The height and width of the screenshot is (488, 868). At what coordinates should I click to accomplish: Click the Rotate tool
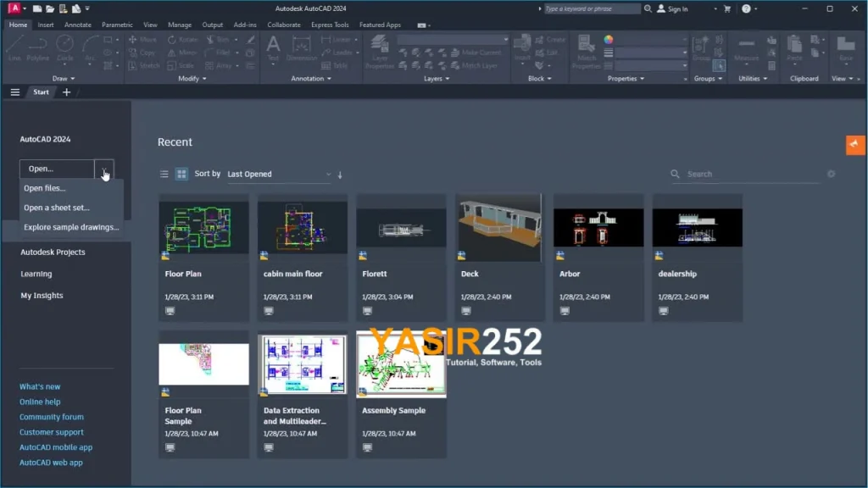pyautogui.click(x=183, y=40)
